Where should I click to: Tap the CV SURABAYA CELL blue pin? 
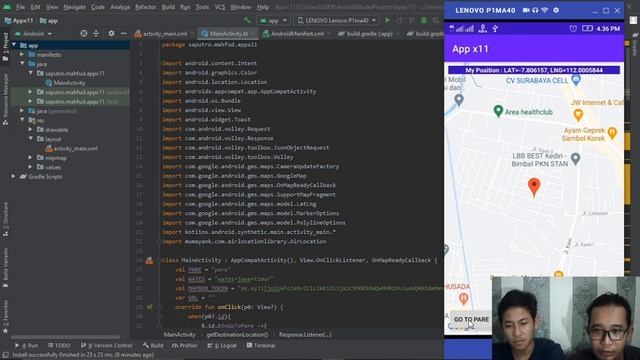click(576, 80)
